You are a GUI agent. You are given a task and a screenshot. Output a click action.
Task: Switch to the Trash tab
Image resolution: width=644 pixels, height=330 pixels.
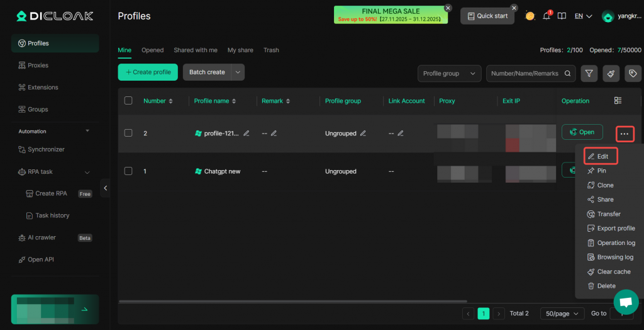pos(271,50)
